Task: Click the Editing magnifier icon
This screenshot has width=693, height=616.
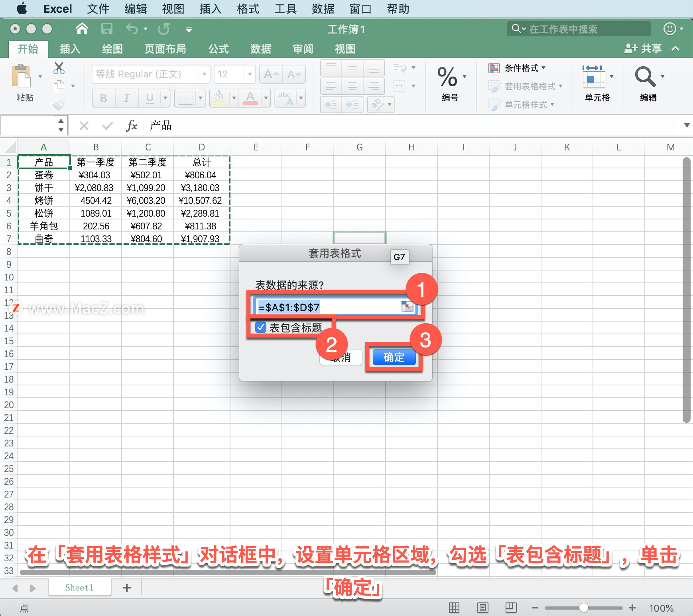Action: coord(645,77)
